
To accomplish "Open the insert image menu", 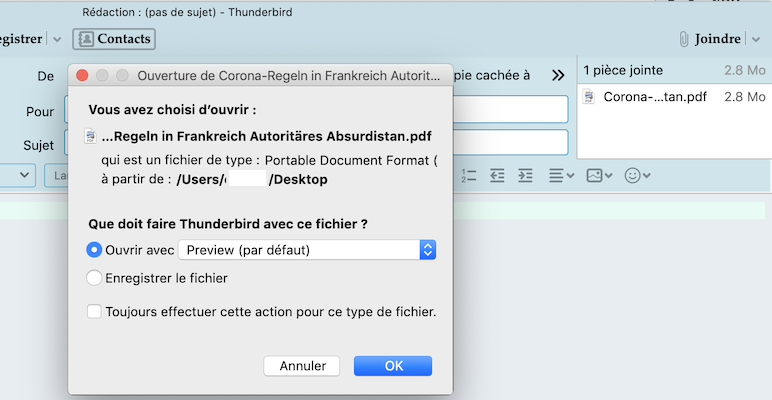I will (x=599, y=175).
